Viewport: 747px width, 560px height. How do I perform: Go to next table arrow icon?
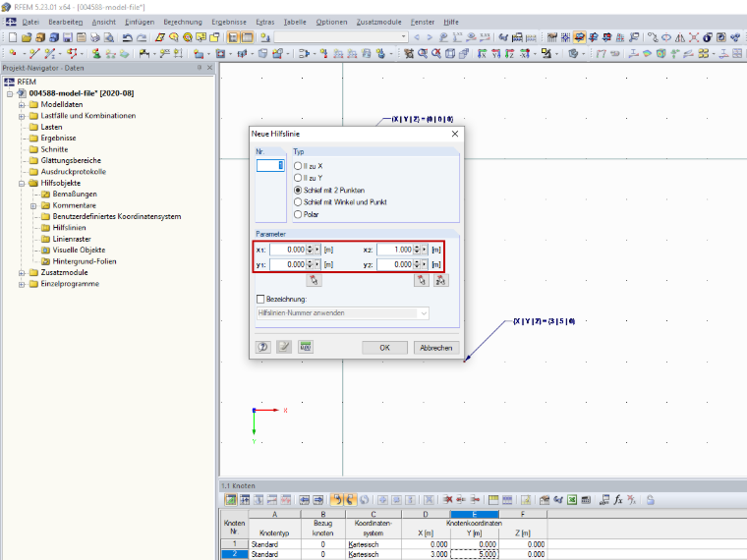tap(317, 499)
